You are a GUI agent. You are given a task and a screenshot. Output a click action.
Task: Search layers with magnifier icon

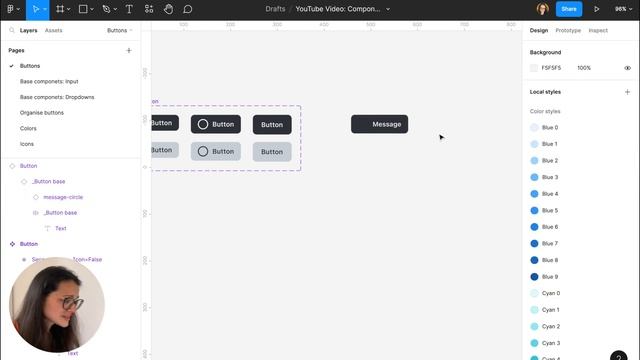click(12, 30)
